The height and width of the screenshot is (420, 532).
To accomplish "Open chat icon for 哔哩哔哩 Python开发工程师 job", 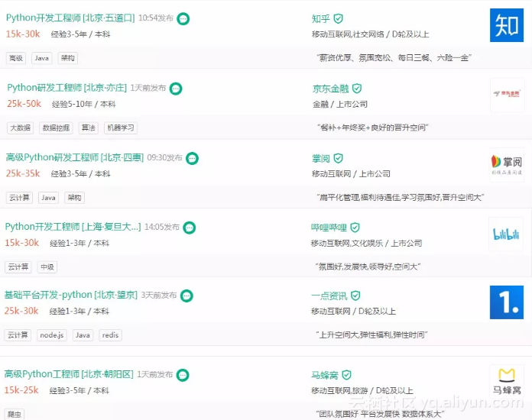I will click(x=190, y=228).
